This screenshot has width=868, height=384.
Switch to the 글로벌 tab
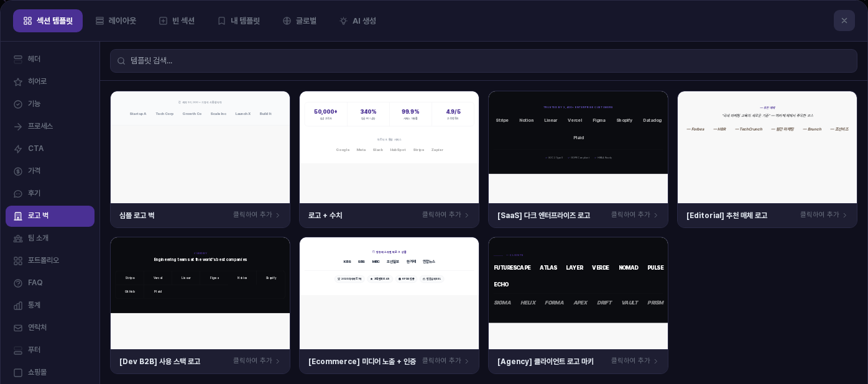300,21
